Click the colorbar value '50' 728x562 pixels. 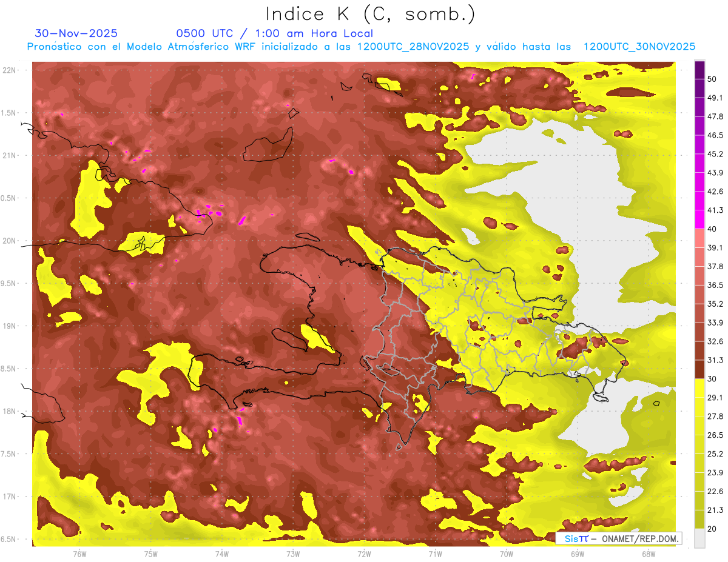pyautogui.click(x=712, y=79)
